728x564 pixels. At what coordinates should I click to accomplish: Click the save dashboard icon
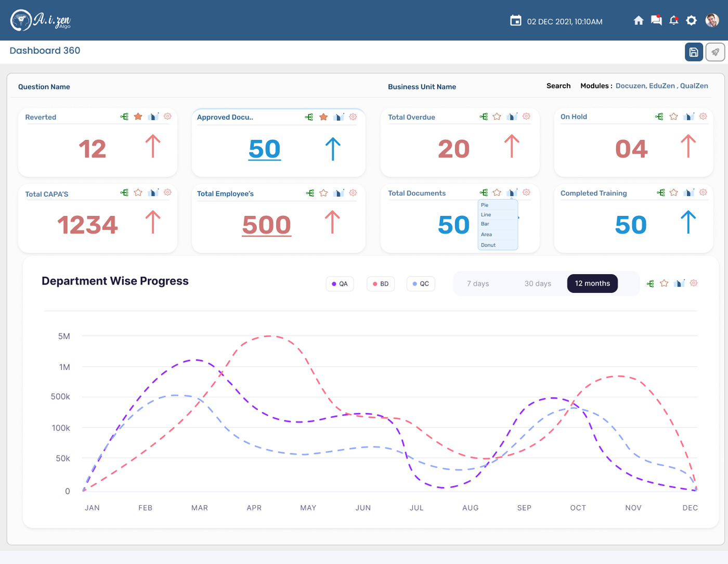coord(694,52)
